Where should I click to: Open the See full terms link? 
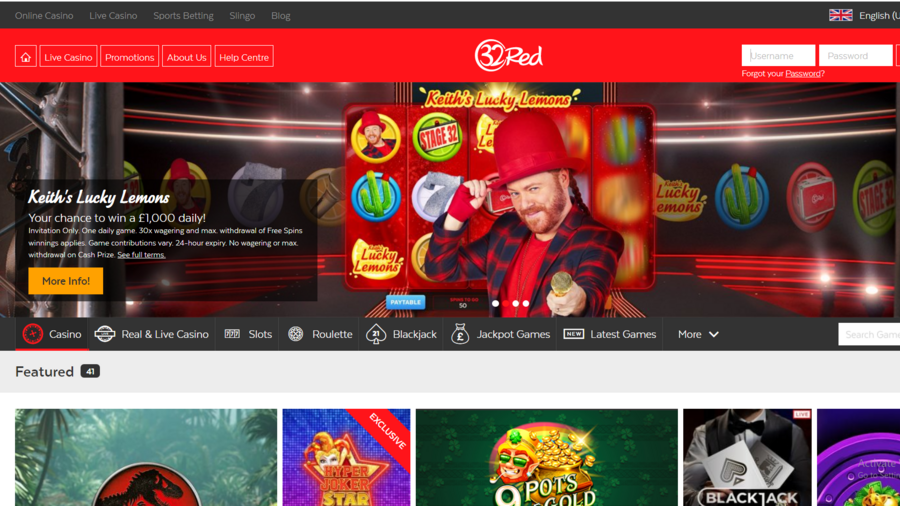tap(141, 255)
